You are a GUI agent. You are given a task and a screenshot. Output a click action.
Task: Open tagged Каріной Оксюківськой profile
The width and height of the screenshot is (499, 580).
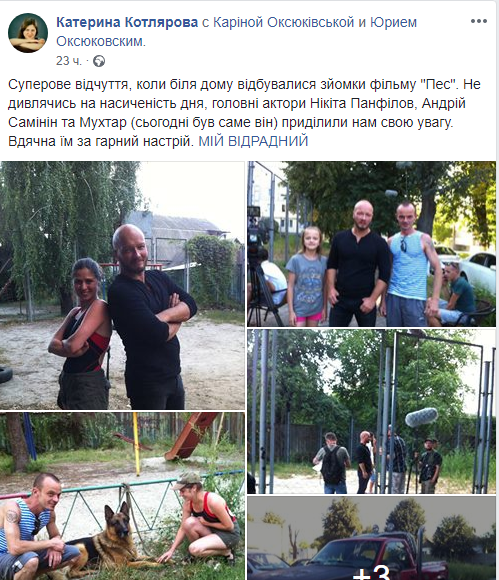point(284,22)
